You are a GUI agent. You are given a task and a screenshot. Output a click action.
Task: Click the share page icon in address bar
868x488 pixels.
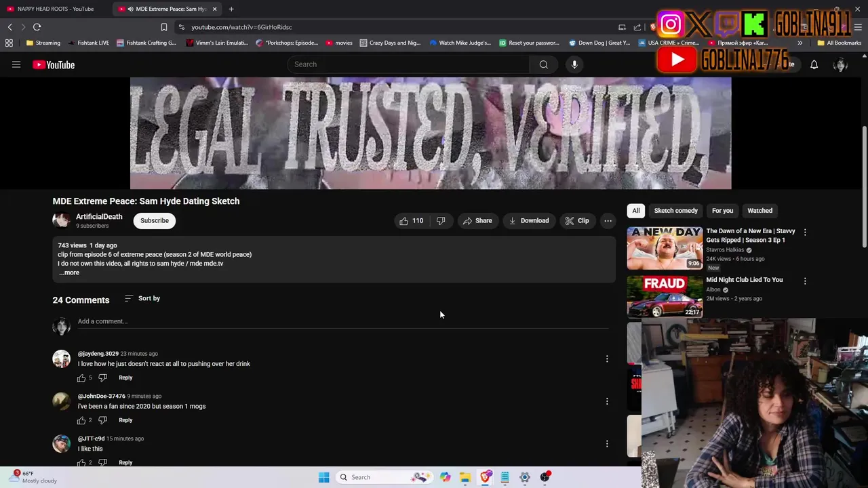coord(637,27)
